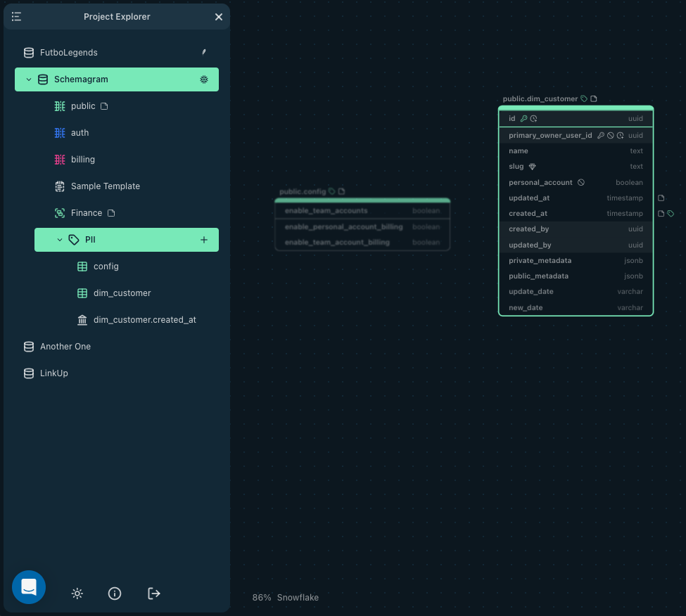The image size is (686, 616).
Task: Toggle light/dark theme with sun icon
Action: pos(77,593)
